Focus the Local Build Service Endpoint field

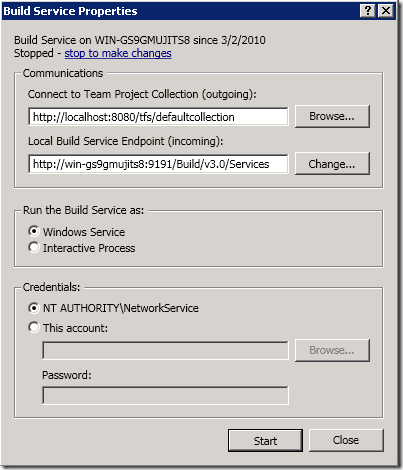pyautogui.click(x=158, y=164)
